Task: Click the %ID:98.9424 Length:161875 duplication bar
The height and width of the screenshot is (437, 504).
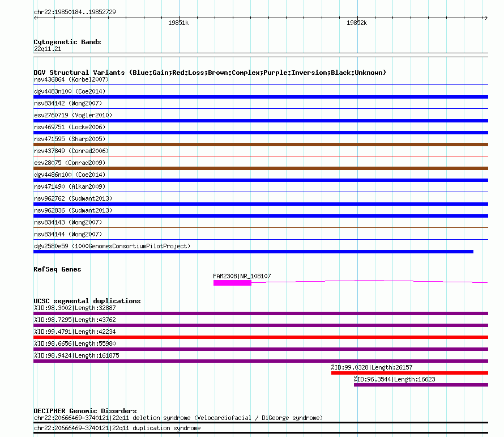Action: [x=260, y=361]
